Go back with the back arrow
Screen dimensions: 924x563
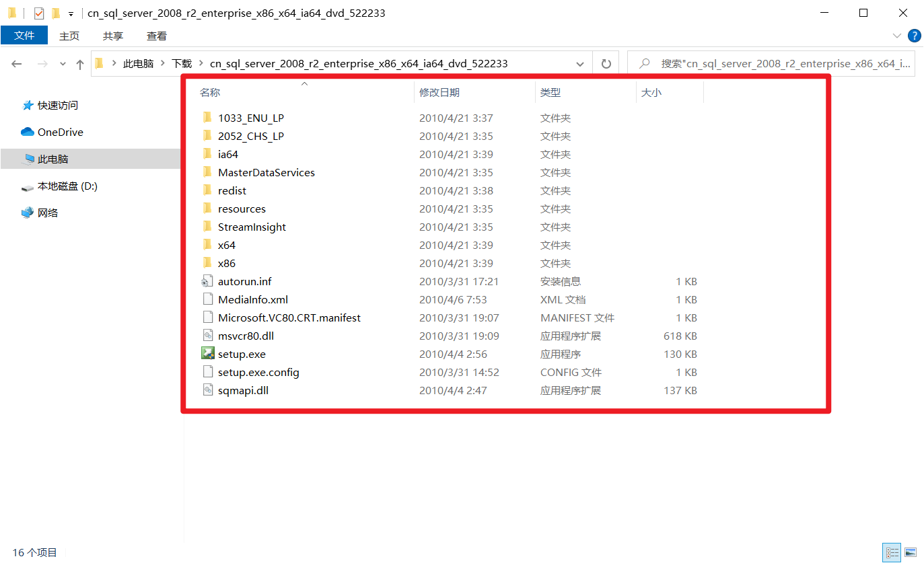pos(17,64)
